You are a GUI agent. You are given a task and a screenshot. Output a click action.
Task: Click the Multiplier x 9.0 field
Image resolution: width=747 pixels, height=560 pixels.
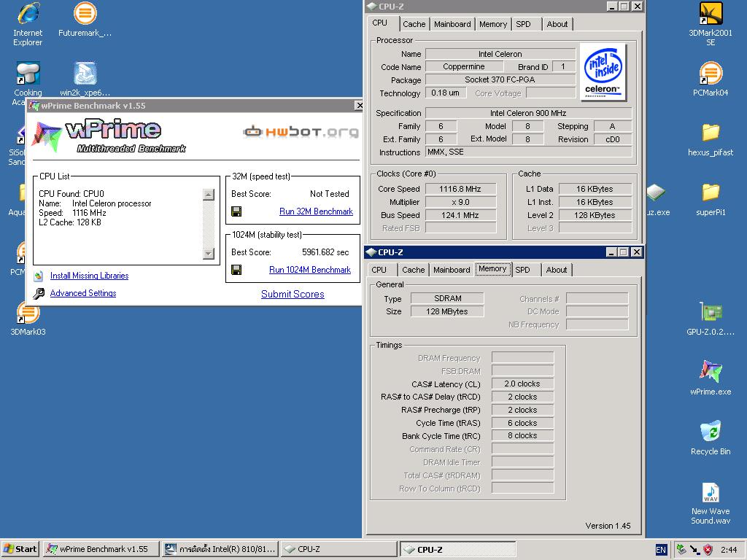click(460, 202)
